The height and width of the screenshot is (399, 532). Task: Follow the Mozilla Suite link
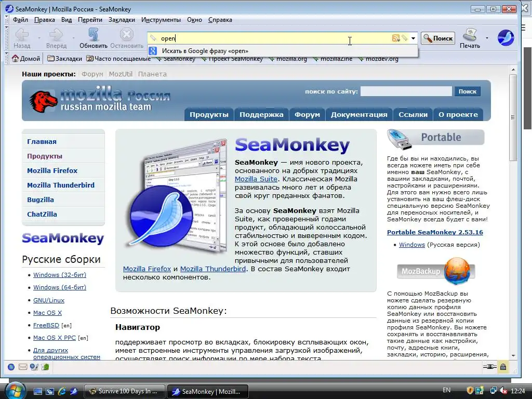(256, 179)
